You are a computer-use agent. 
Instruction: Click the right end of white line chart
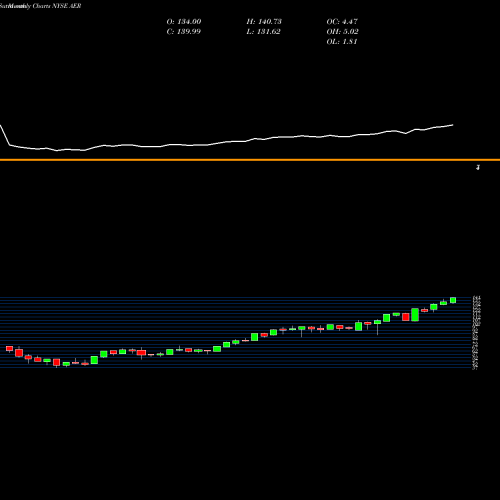click(x=453, y=125)
